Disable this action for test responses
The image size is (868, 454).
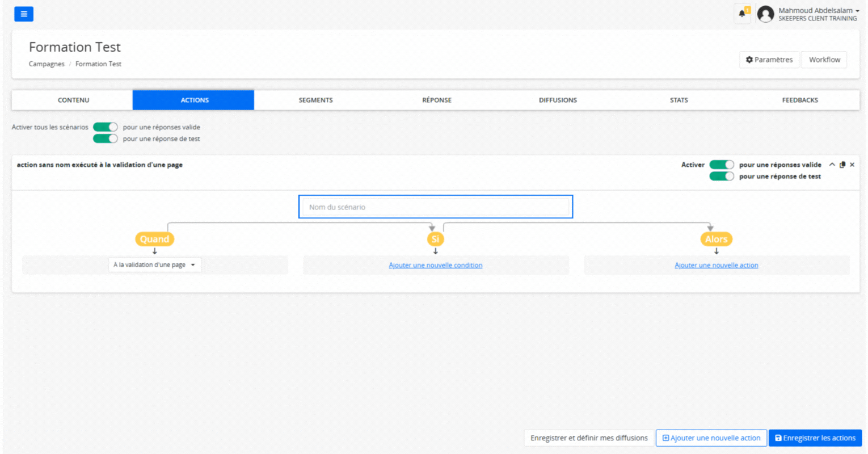pos(722,176)
